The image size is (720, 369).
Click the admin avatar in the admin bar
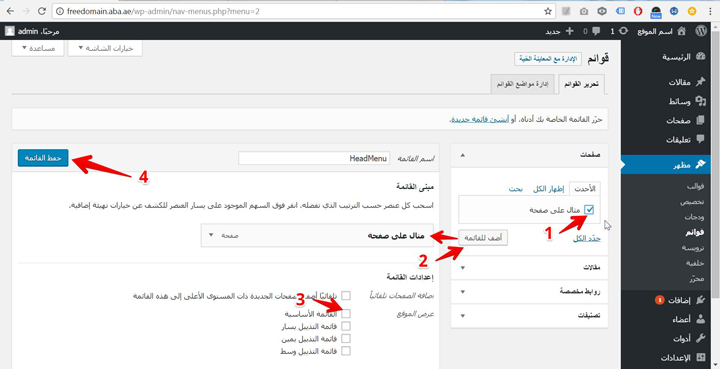click(9, 31)
